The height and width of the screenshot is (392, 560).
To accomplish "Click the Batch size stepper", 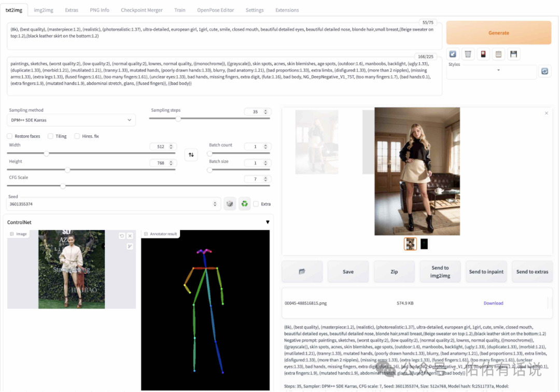I will point(265,163).
